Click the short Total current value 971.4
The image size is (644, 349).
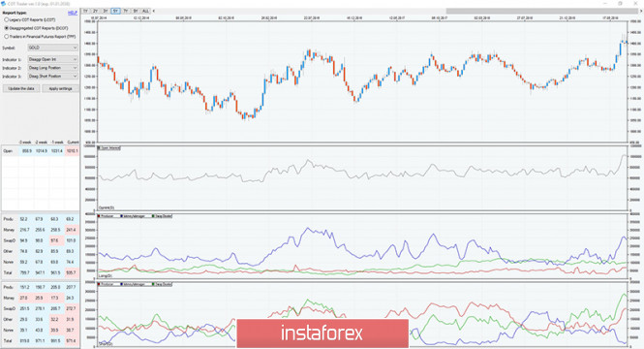coord(72,341)
